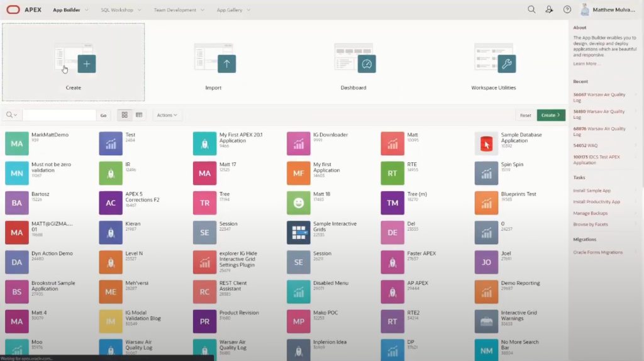Open Blueprints Test app icon
The image size is (644, 361).
[486, 203]
